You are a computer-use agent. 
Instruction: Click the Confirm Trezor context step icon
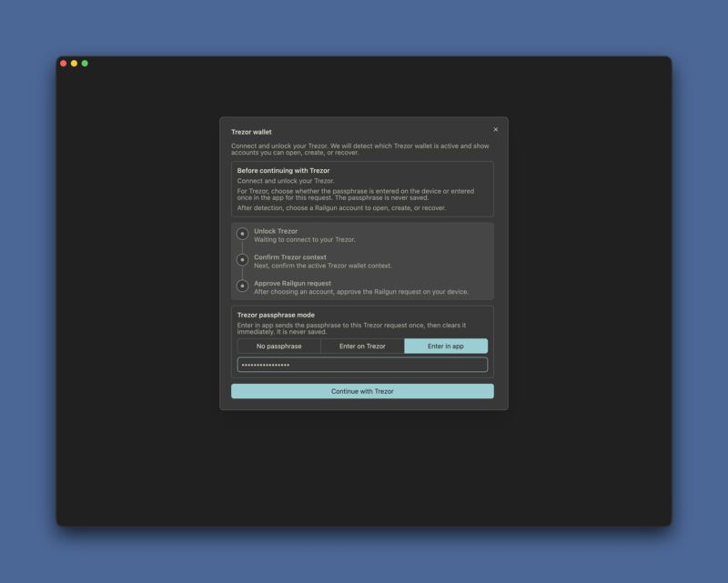242,260
